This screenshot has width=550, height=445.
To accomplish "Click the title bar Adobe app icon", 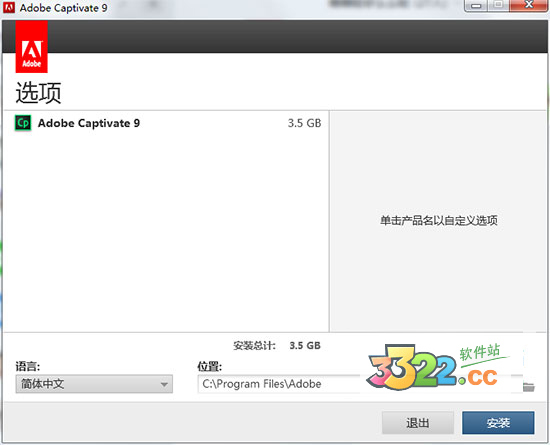I will (9, 7).
